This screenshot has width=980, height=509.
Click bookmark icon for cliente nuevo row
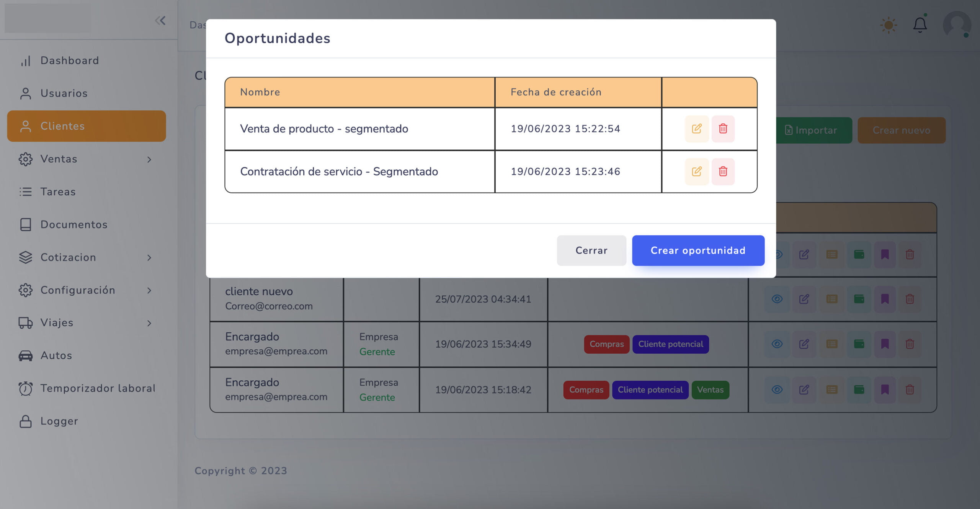[885, 299]
